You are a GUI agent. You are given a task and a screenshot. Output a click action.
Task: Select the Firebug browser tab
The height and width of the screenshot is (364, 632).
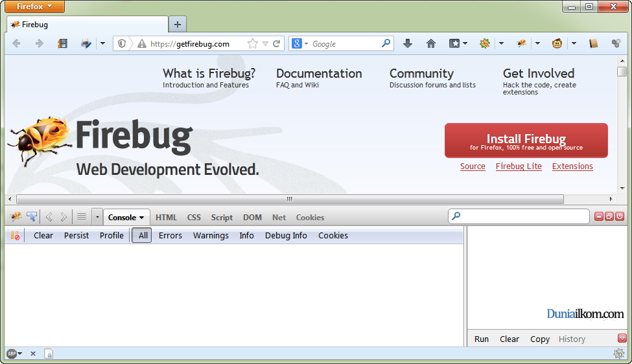87,25
